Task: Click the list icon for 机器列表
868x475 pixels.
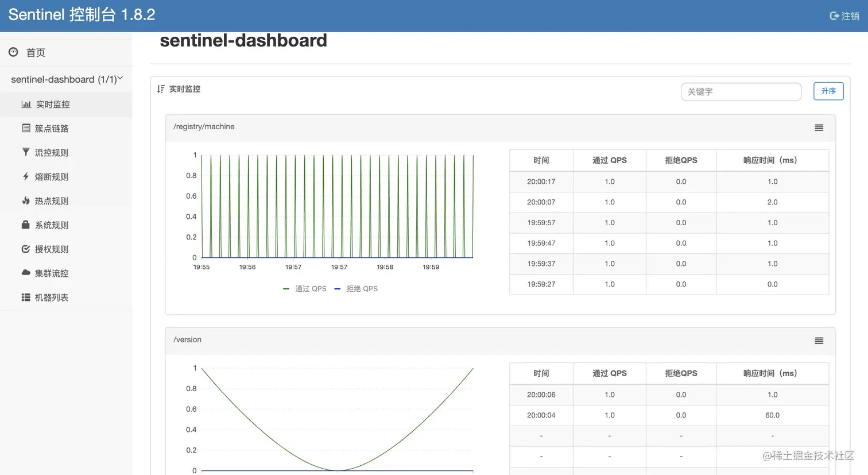Action: [x=26, y=297]
